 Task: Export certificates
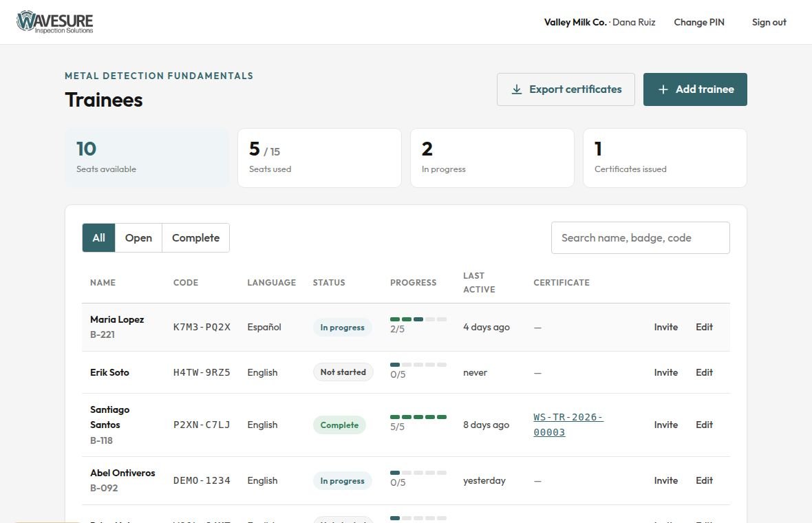click(x=566, y=89)
